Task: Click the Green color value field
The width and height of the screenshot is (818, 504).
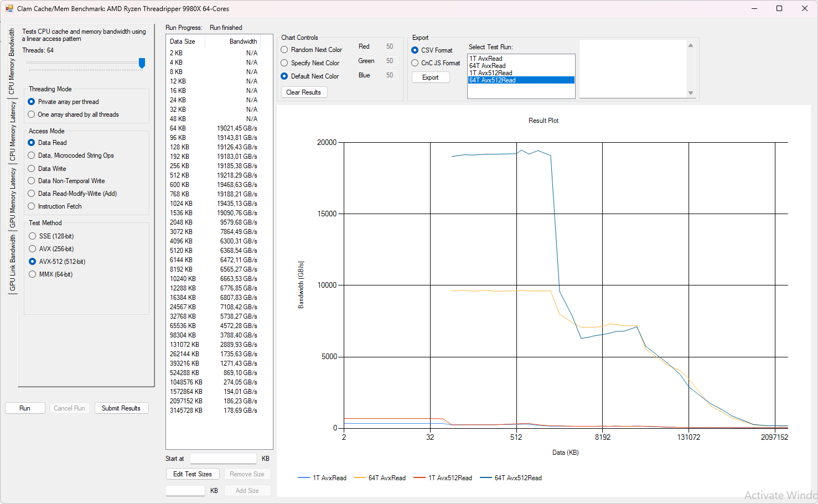Action: [391, 61]
